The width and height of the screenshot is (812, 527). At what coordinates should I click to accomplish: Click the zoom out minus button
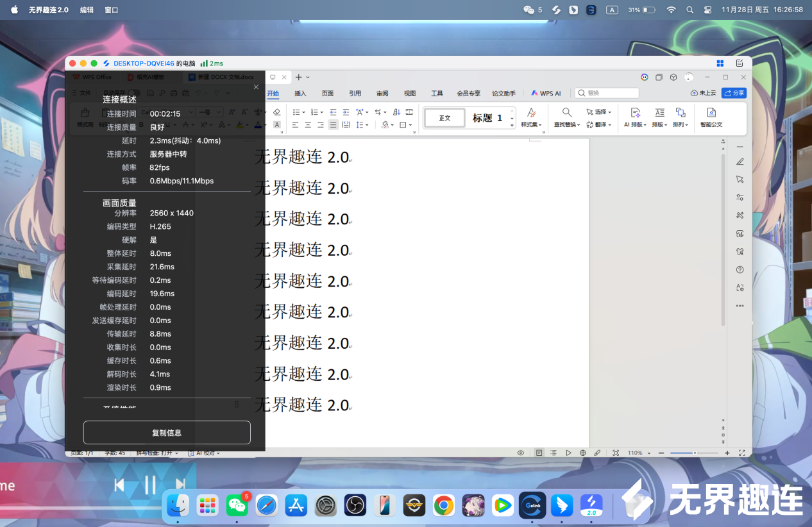(661, 453)
